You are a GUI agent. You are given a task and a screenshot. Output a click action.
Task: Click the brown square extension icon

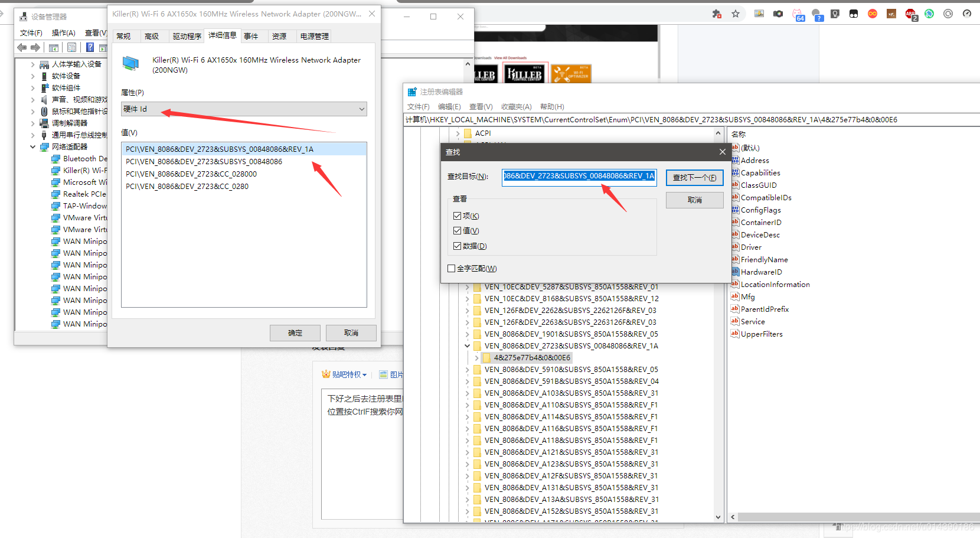(x=891, y=14)
